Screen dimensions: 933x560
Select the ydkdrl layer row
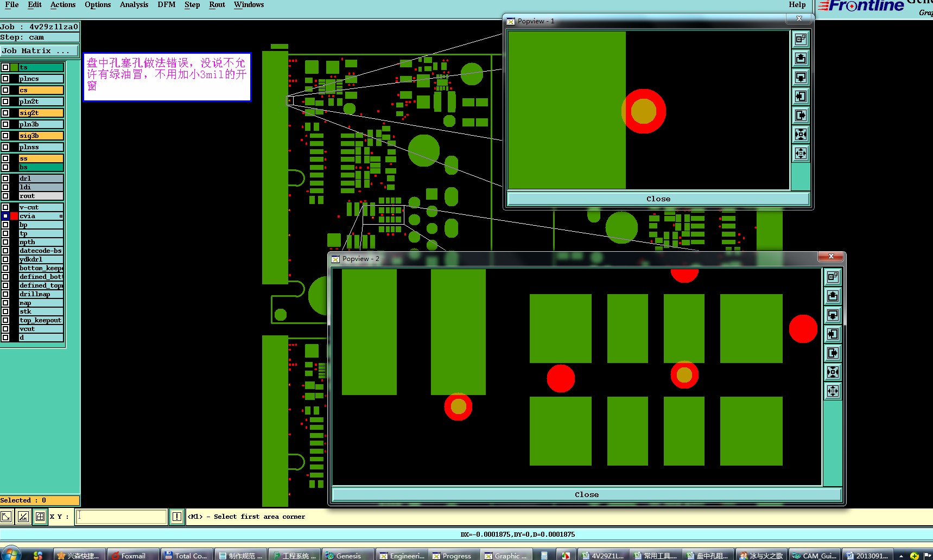41,259
